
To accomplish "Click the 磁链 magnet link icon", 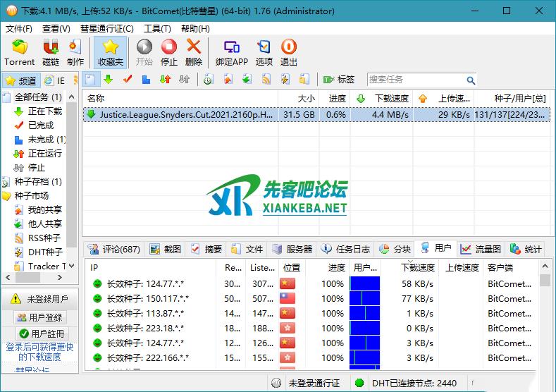I will [x=51, y=52].
